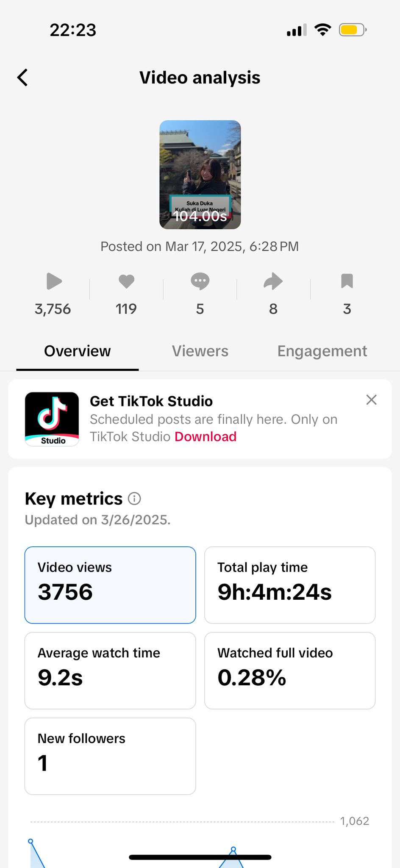
Task: Tap the heart likes icon
Action: tap(126, 281)
